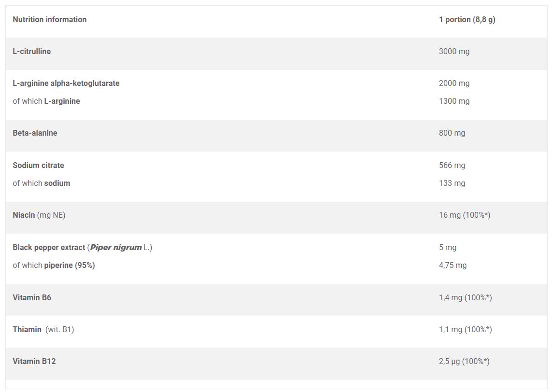Select the 1 portion (8,8 g) column header
This screenshot has height=392, width=553.
click(467, 20)
